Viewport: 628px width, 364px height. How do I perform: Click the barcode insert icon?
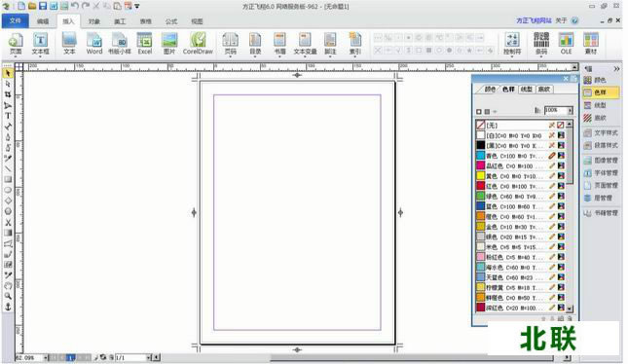click(541, 44)
